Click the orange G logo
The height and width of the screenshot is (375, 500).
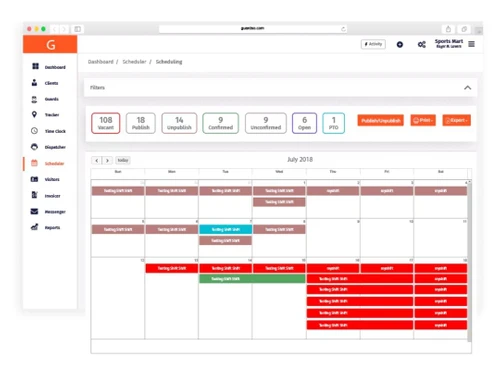pos(50,44)
